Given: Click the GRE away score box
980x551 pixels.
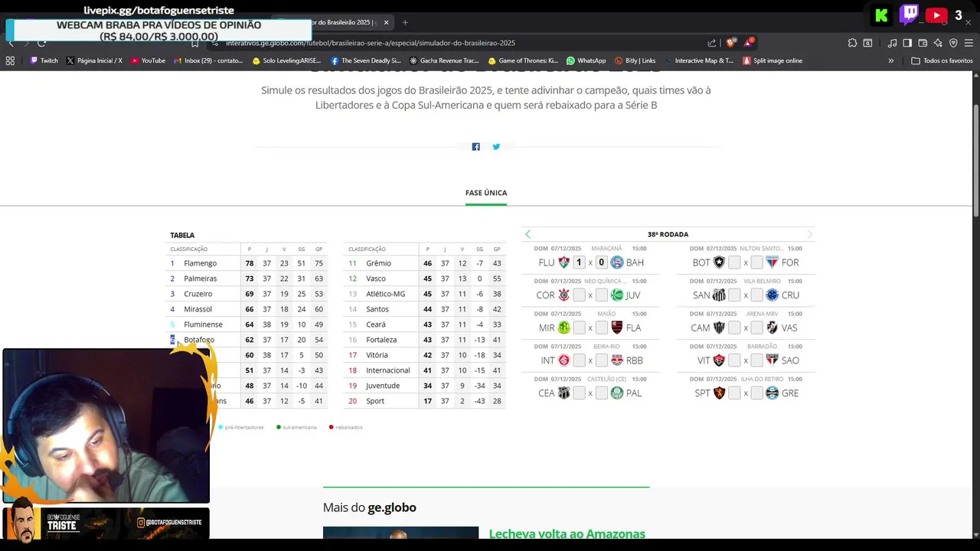Looking at the screenshot, I should (x=756, y=393).
